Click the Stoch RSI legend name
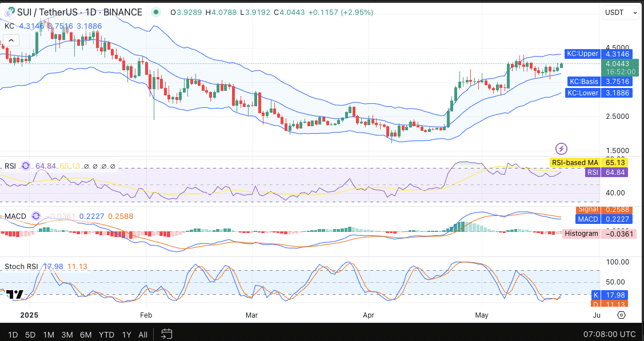Screen dimensions: 644x341 [x=21, y=266]
